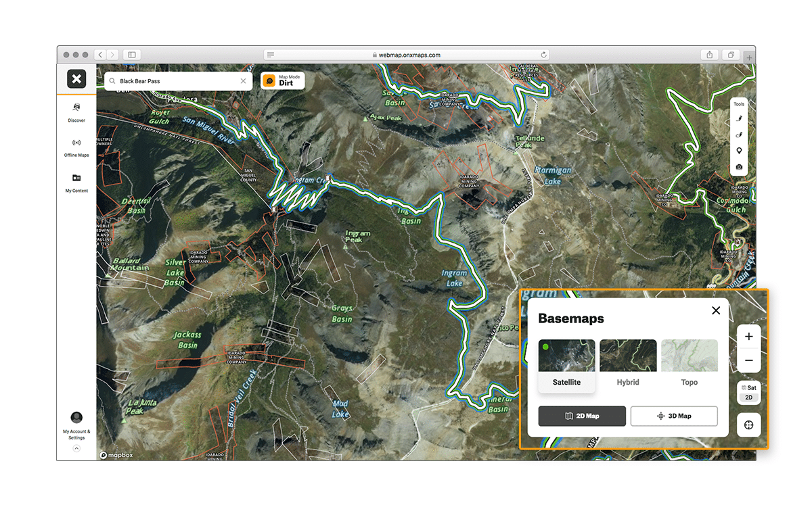Open the Discover panel in the sidebar
The height and width of the screenshot is (505, 812).
point(76,111)
